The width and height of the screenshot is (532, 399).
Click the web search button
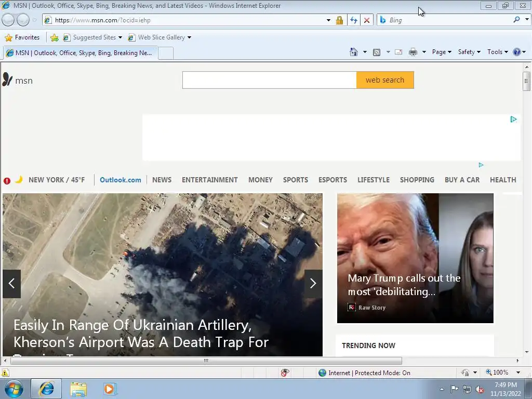(385, 80)
